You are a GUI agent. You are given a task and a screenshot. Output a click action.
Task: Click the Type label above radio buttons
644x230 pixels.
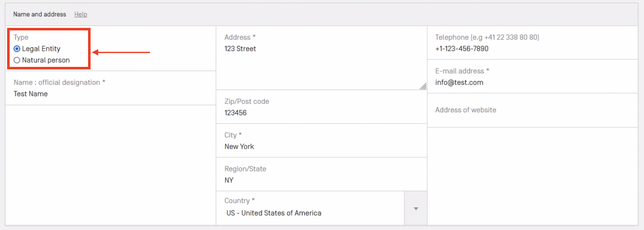21,37
